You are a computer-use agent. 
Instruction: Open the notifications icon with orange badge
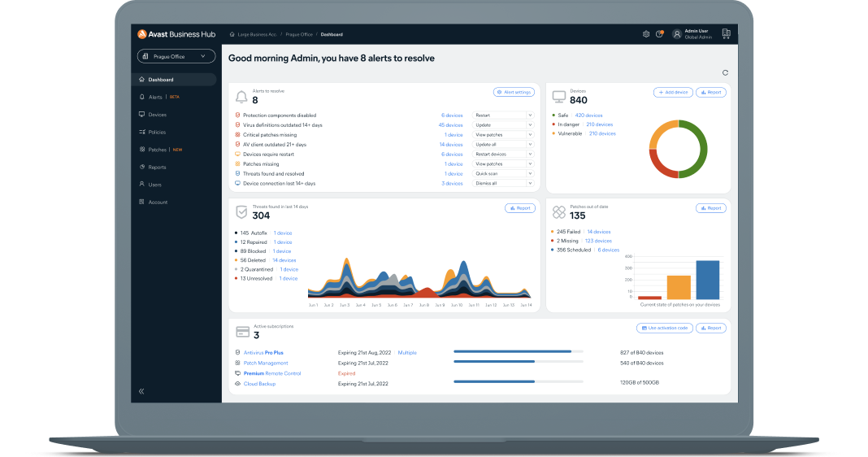[x=659, y=34]
